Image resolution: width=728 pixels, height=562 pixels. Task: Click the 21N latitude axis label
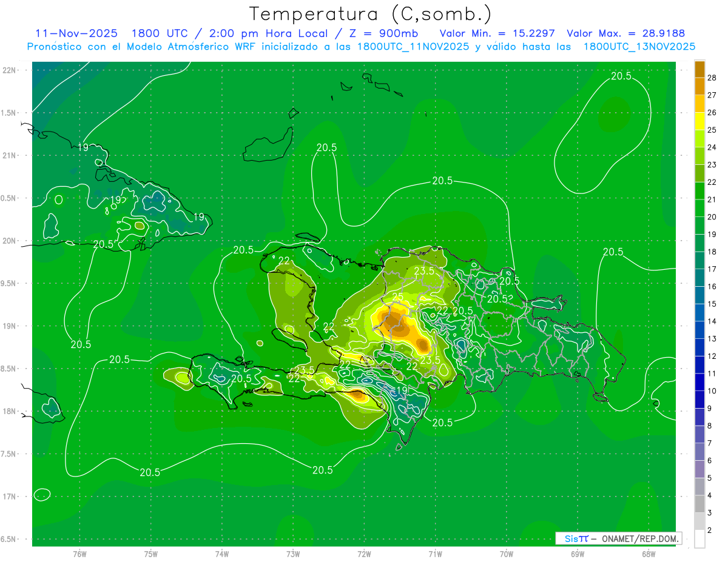pyautogui.click(x=10, y=155)
